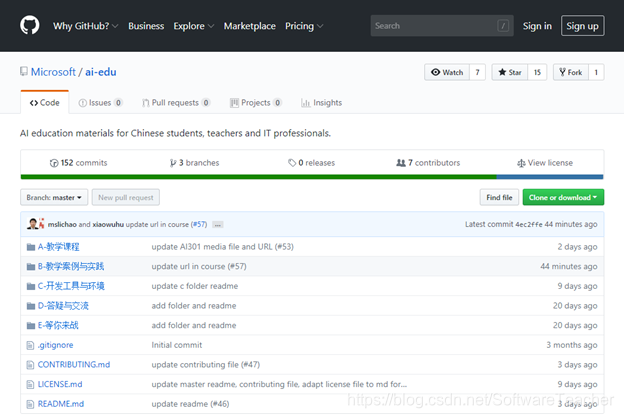
Task: Open the mslichao author link
Action: point(62,225)
